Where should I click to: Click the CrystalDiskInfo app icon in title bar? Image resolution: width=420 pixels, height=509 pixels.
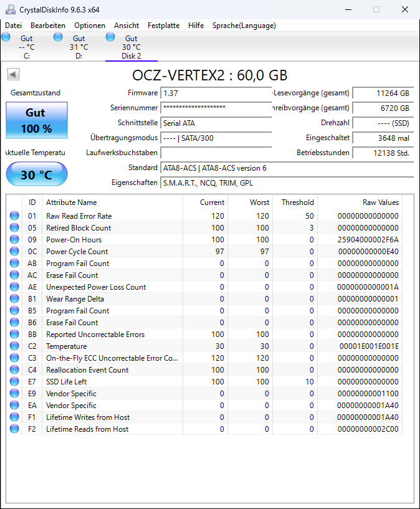pos(11,9)
